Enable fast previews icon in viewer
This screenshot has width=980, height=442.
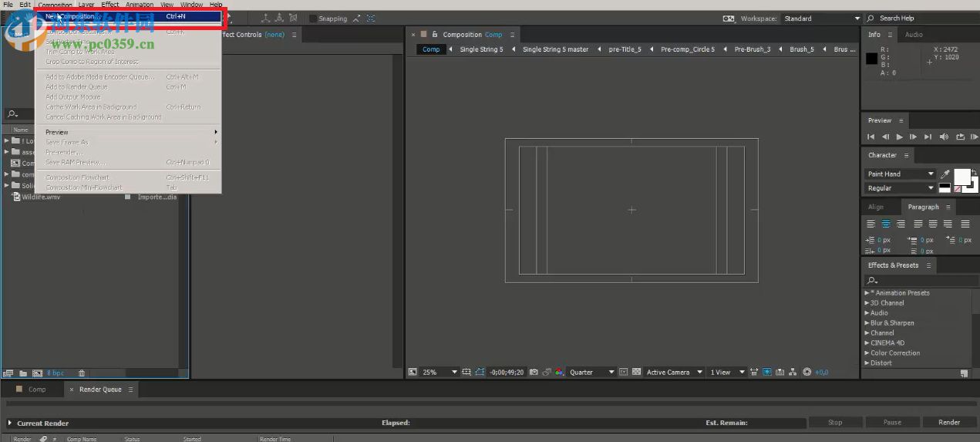pyautogui.click(x=768, y=373)
